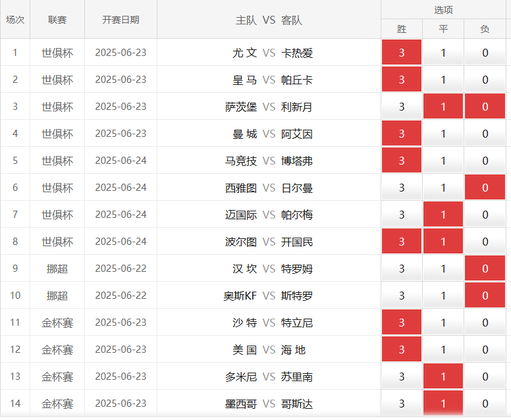Deselect win 3 for 美国 VS 海地

(402, 350)
